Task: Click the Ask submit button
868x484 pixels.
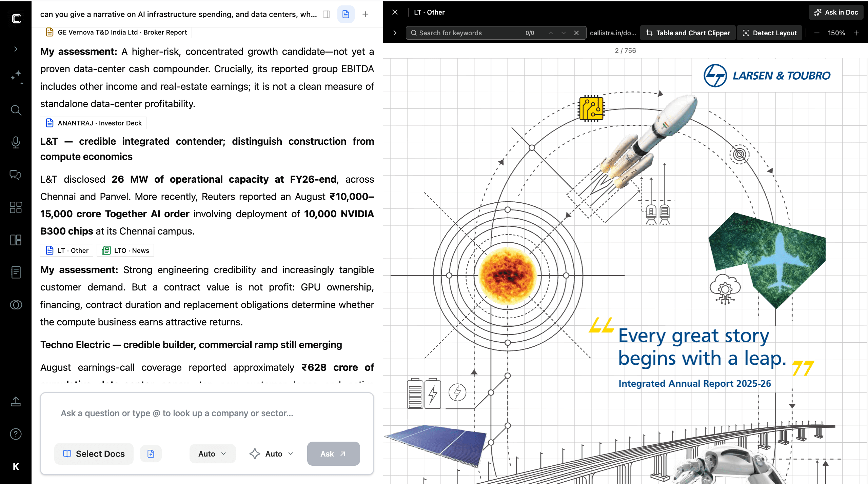Action: 333,453
